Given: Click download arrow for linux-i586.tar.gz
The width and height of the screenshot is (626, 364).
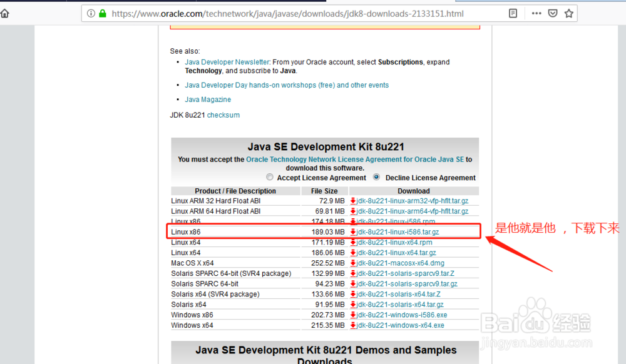Looking at the screenshot, I should (x=353, y=232).
